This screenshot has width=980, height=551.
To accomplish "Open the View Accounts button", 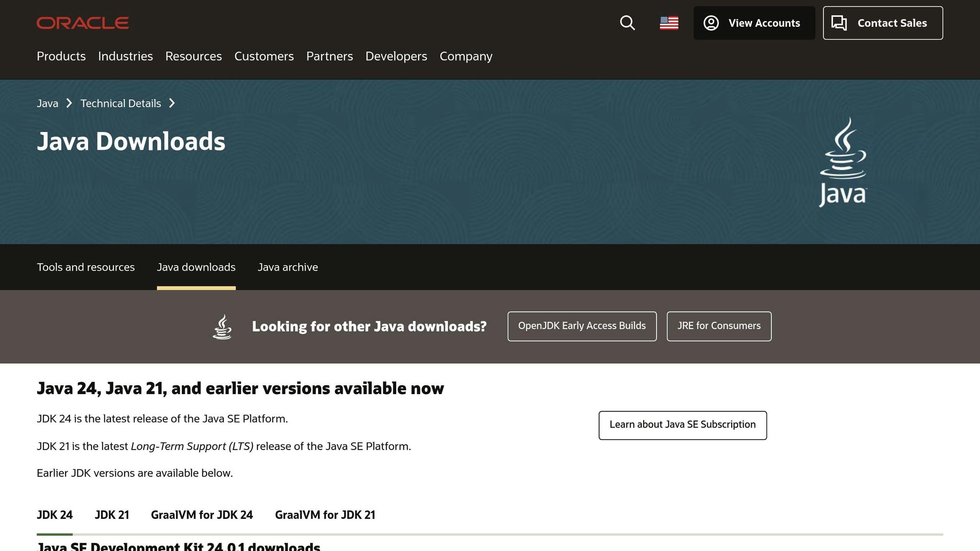I will click(x=754, y=23).
